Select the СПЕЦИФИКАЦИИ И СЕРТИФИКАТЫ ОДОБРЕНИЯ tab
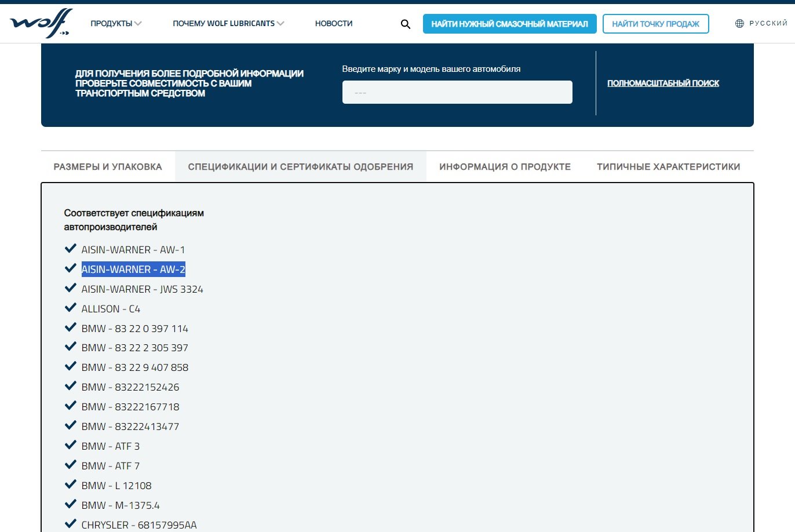 tap(301, 167)
